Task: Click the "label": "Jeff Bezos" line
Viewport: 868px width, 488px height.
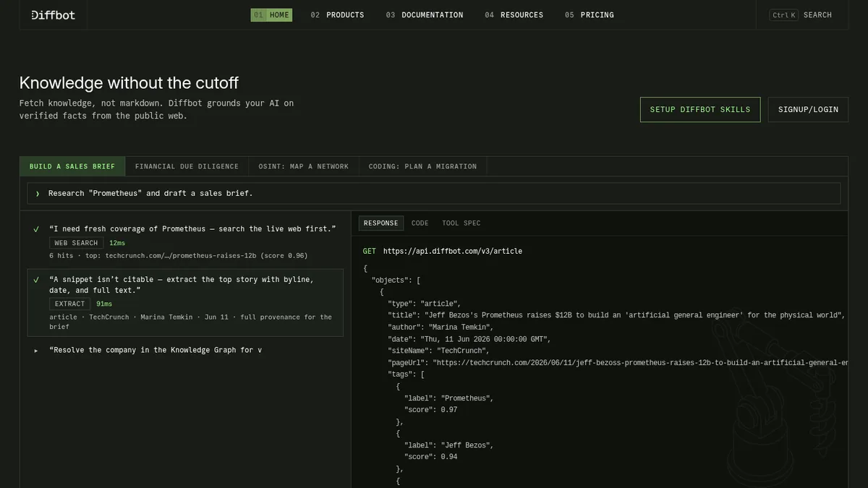Action: coord(450,445)
